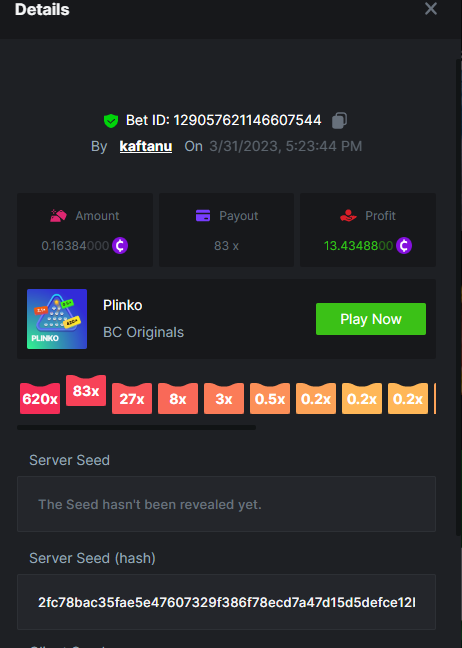The image size is (462, 648).
Task: Click the red Profit hand icon
Action: point(348,215)
